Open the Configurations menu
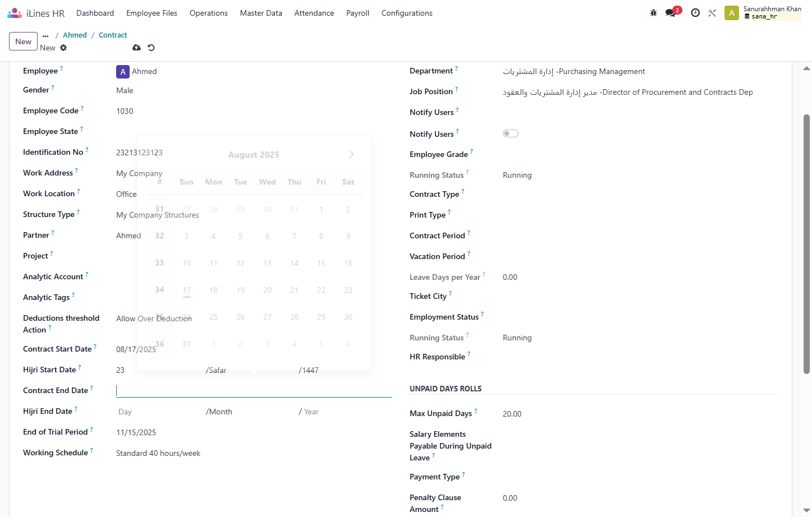 (407, 13)
